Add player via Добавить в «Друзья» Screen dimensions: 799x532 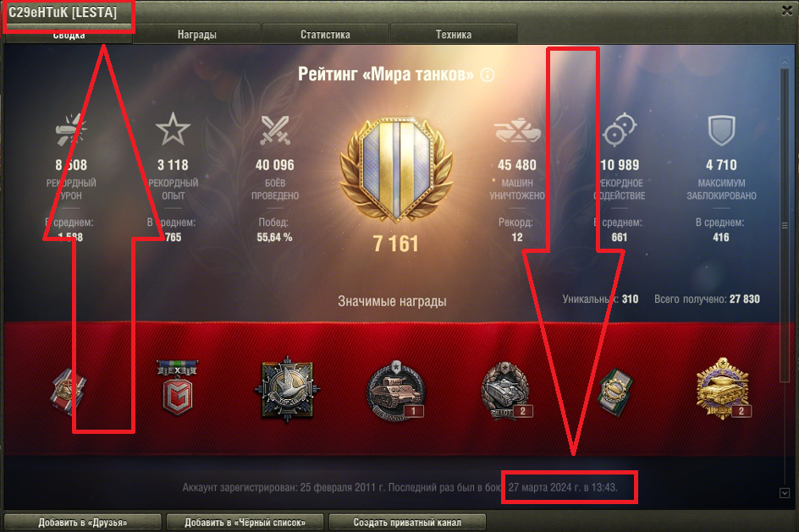click(x=83, y=523)
